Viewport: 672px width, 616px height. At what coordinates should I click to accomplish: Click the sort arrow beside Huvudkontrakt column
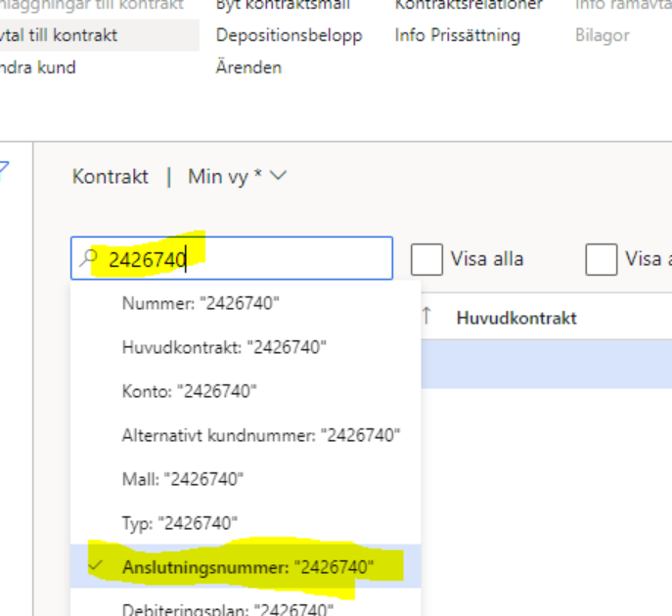tap(426, 317)
